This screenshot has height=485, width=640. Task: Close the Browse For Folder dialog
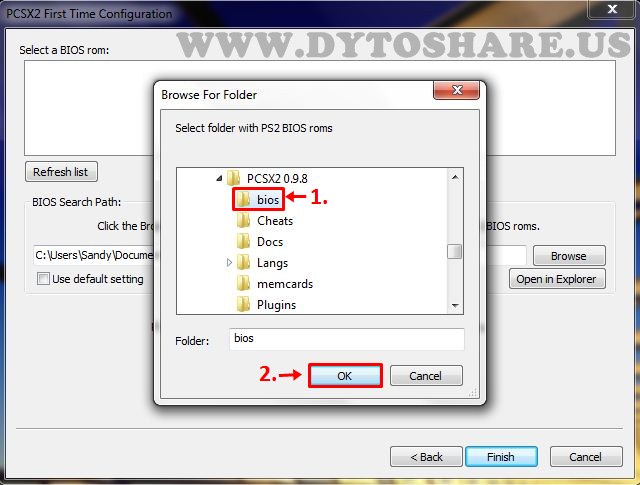click(x=456, y=90)
